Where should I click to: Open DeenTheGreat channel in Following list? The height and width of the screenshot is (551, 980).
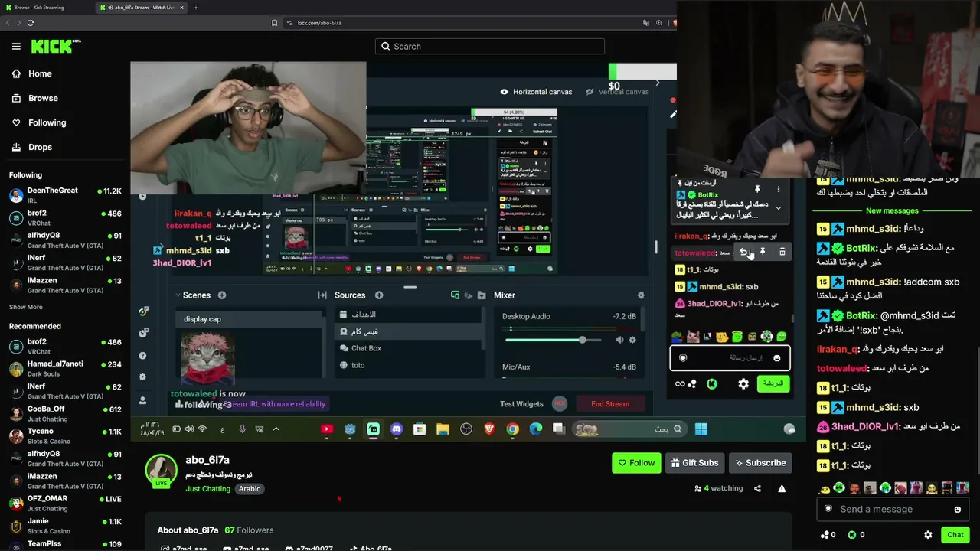(65, 195)
